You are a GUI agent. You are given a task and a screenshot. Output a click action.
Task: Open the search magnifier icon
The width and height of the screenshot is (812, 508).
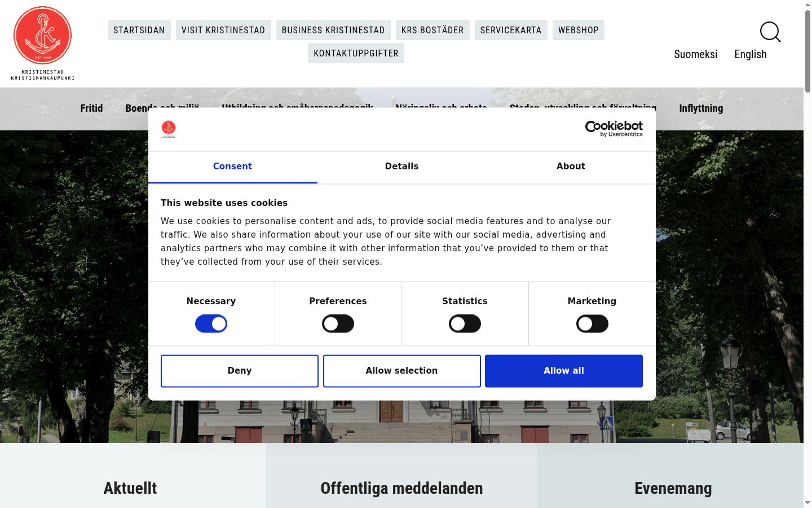(770, 32)
